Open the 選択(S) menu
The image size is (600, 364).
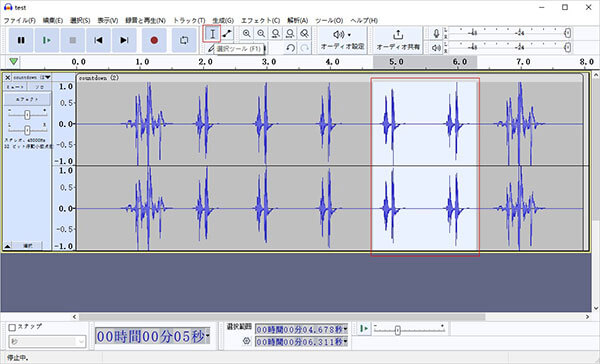tap(80, 20)
